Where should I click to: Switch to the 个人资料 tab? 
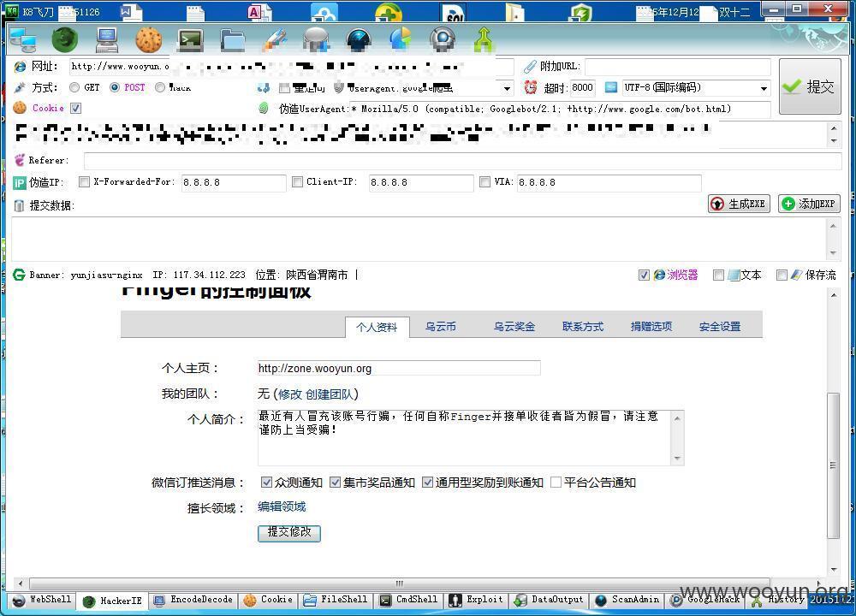coord(377,328)
